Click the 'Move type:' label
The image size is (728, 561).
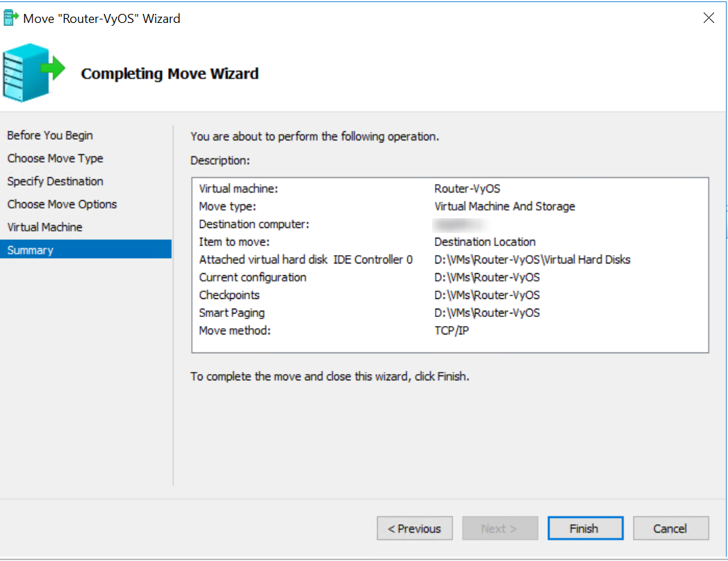pos(227,206)
